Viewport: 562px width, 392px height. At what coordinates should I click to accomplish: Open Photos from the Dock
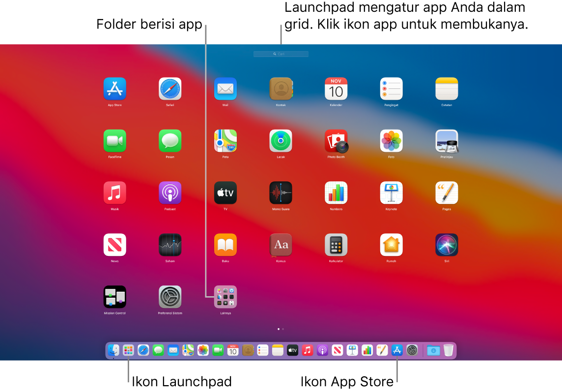[203, 350]
